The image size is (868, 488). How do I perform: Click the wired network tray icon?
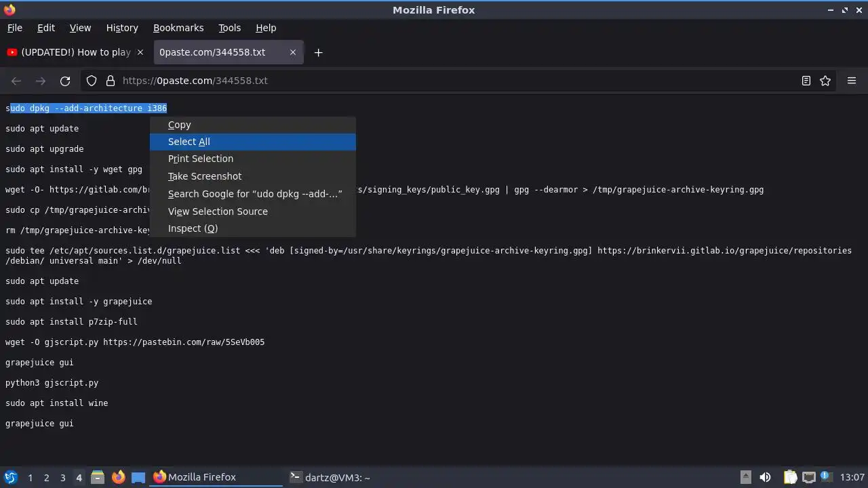coord(809,477)
